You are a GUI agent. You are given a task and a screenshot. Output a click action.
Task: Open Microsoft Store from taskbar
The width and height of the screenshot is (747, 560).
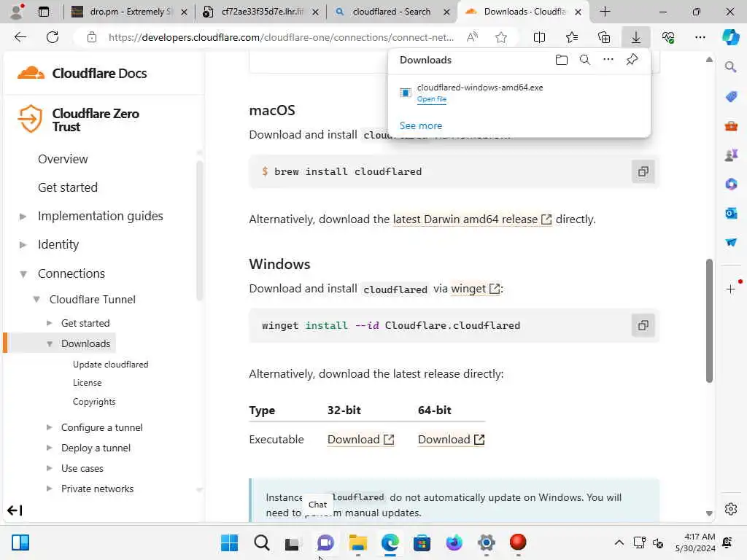click(x=422, y=542)
